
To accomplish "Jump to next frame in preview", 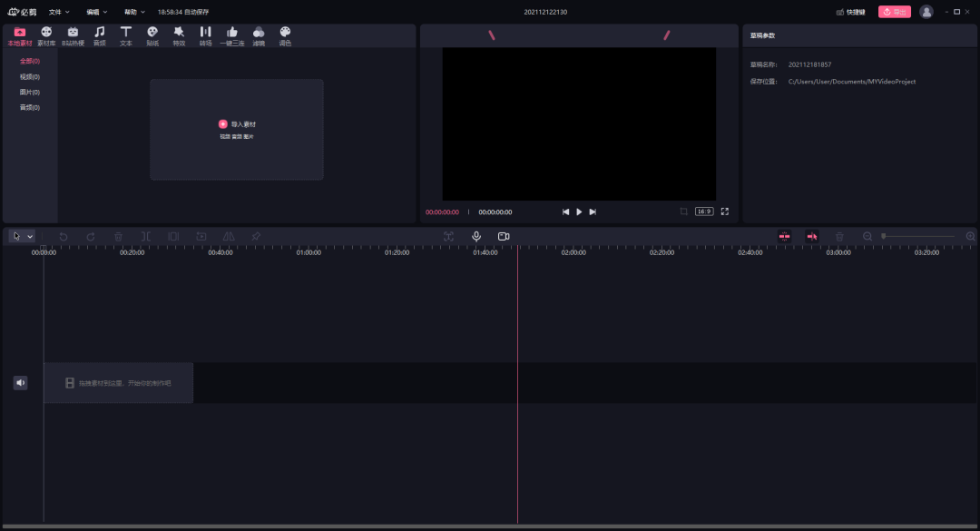I will point(593,212).
